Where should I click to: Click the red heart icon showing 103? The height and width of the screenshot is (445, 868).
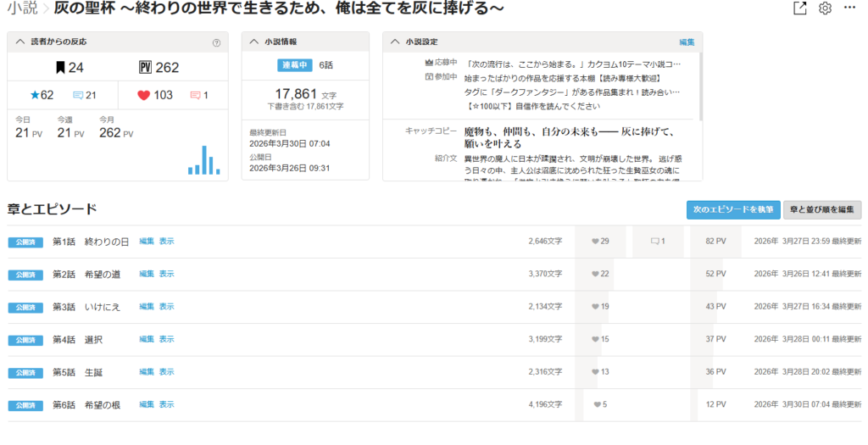click(x=142, y=95)
